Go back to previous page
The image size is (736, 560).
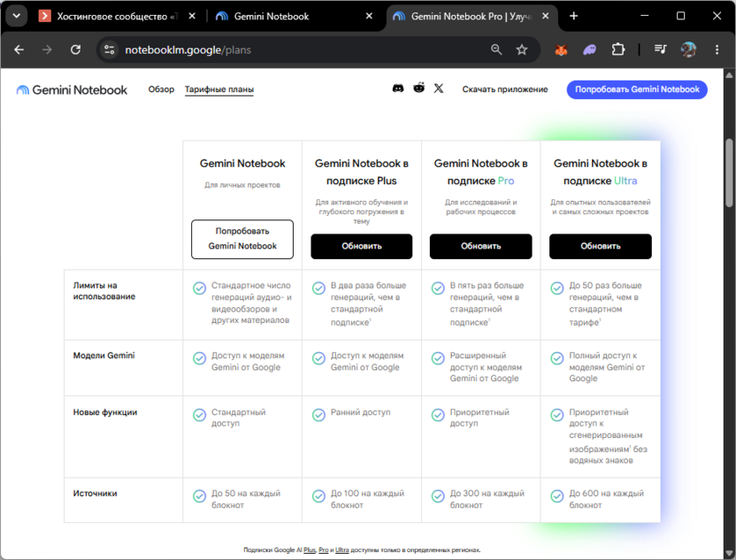pos(19,50)
